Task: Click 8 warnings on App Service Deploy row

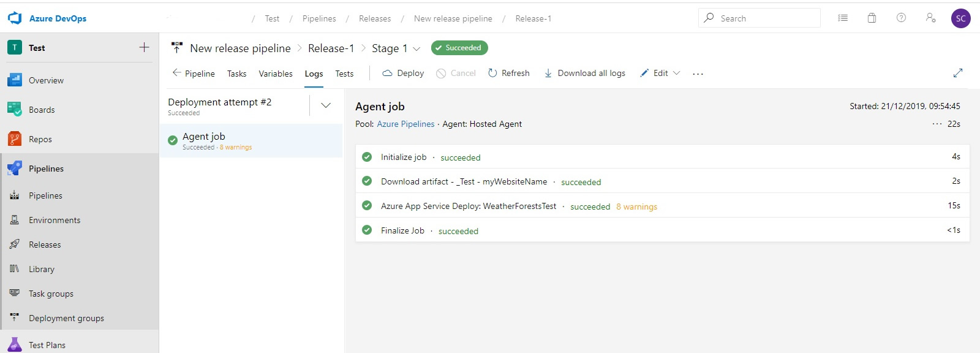Action: pos(636,207)
